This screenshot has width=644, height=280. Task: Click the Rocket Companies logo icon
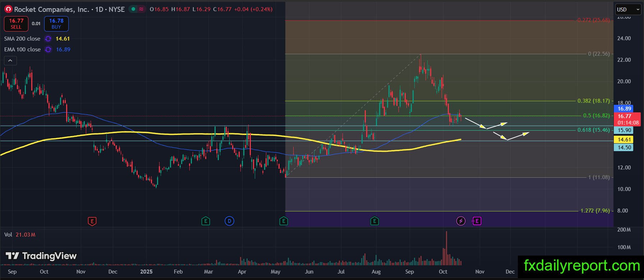(x=8, y=9)
